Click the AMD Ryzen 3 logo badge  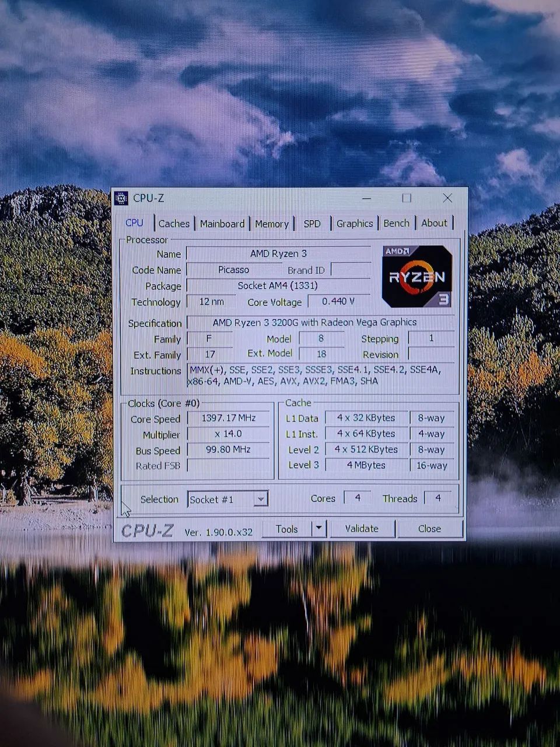point(416,276)
